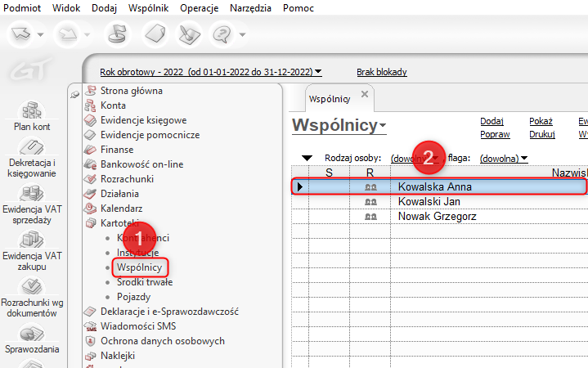Screen dimensions: 588x368
Task: Open the help icon dropdown arrow
Action: [x=243, y=35]
